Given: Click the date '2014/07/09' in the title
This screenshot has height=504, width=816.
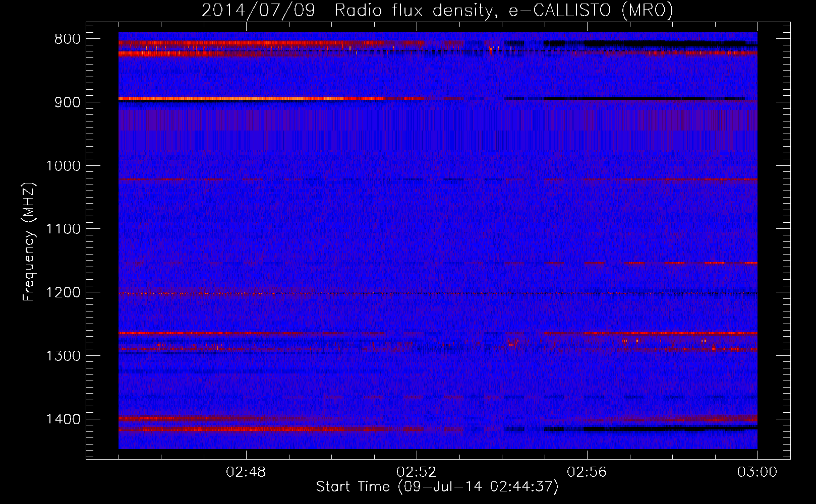Looking at the screenshot, I should pos(258,11).
